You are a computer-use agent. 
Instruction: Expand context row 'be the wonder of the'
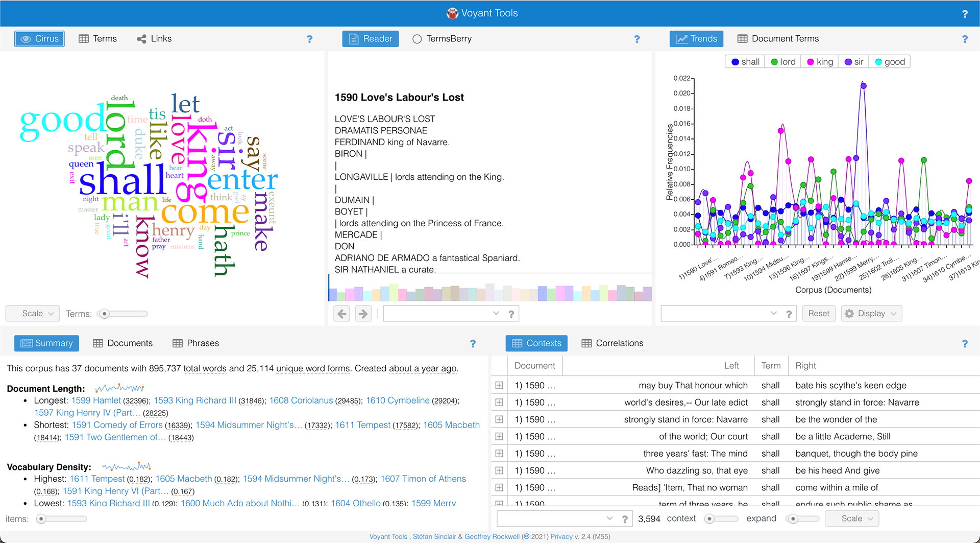coord(499,419)
